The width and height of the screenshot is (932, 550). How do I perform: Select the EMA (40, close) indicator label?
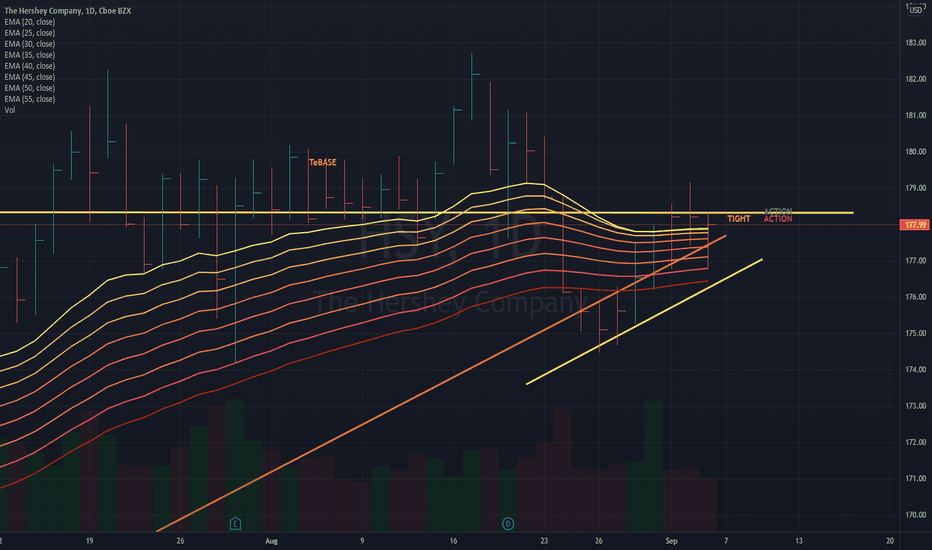click(30, 66)
